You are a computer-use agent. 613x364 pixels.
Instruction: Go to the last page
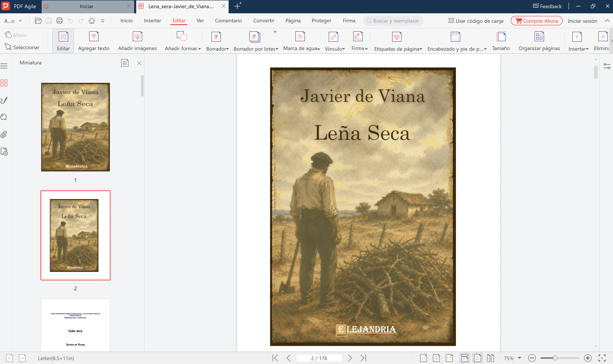click(363, 358)
